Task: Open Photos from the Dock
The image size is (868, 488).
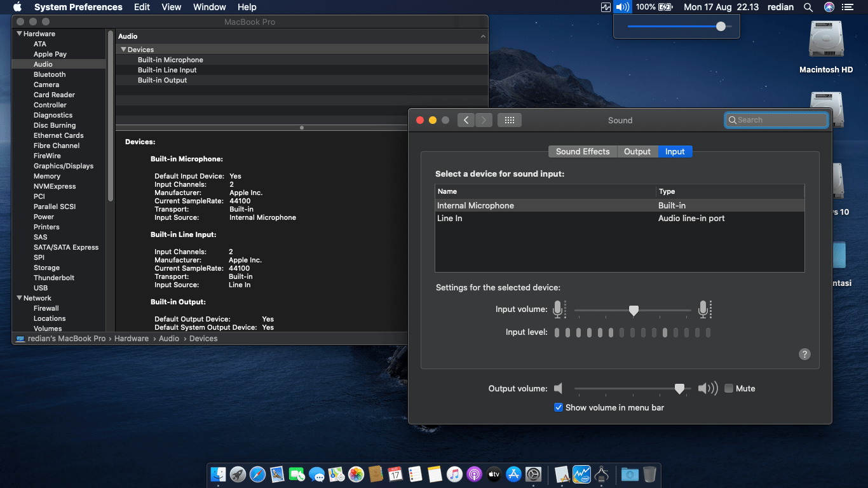Action: coord(356,474)
